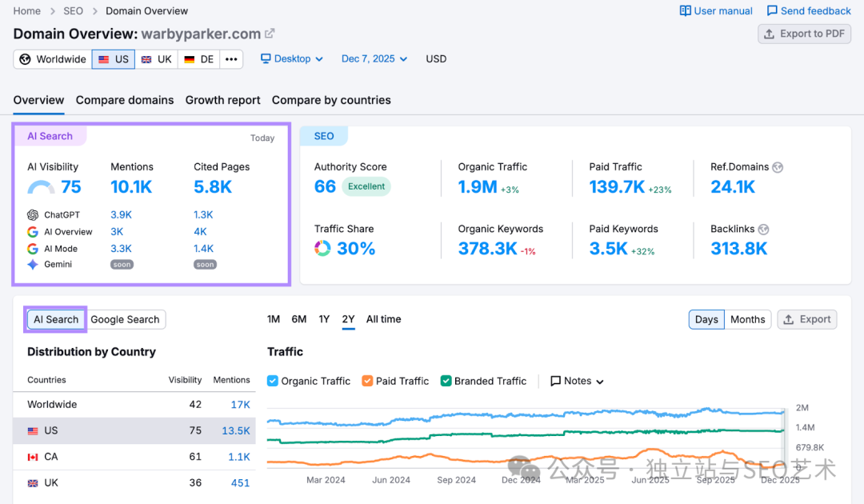Click the Export to PDF button
Image resolution: width=864 pixels, height=504 pixels.
point(804,34)
